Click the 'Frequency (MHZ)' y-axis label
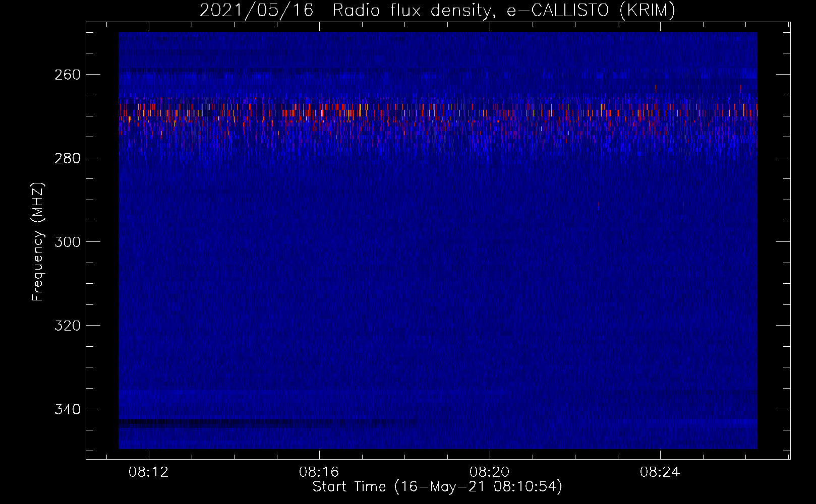 [38, 241]
